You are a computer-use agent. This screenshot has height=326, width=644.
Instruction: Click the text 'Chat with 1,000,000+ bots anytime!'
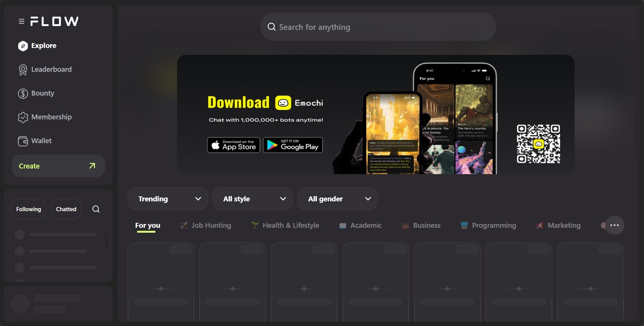[266, 120]
